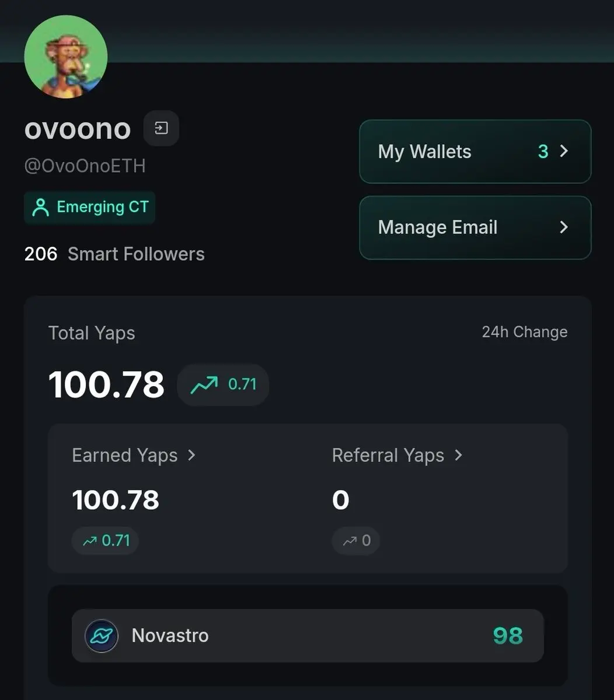This screenshot has width=614, height=700.
Task: Open the My Wallets panel
Action: click(x=475, y=152)
